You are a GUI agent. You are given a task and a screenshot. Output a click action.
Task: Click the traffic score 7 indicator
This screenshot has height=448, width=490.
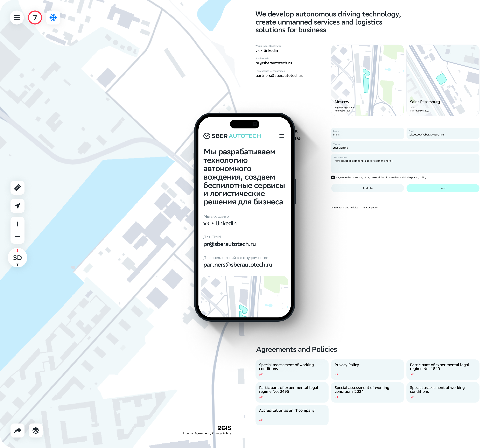coord(35,17)
